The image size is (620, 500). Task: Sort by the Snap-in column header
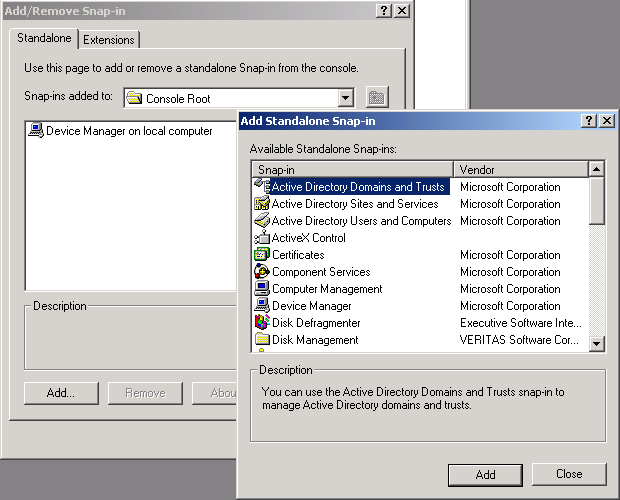click(x=352, y=170)
